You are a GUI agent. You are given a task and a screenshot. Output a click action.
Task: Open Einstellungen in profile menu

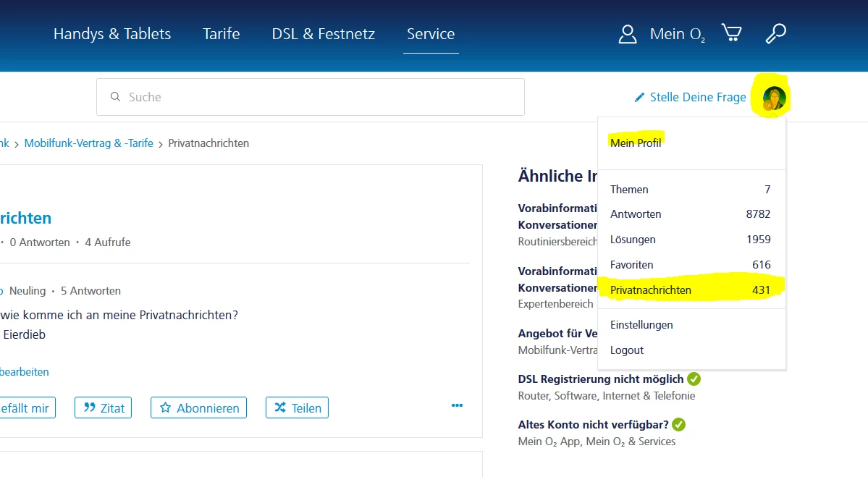(641, 325)
